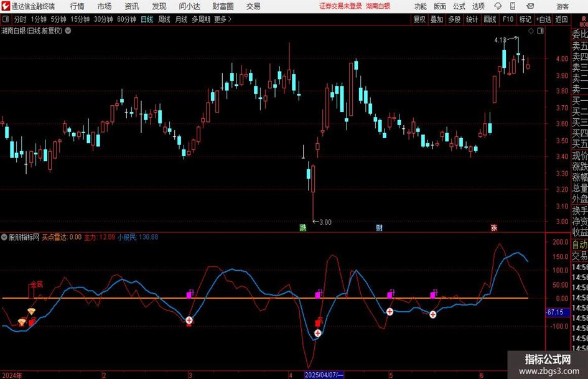Toggle the right info panel icon
588x379 pixels.
point(540,31)
